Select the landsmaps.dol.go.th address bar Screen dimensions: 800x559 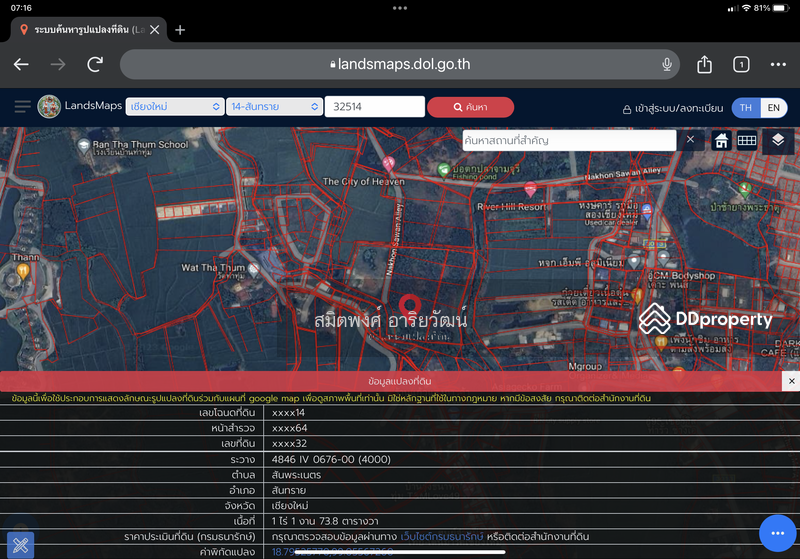[x=399, y=64]
